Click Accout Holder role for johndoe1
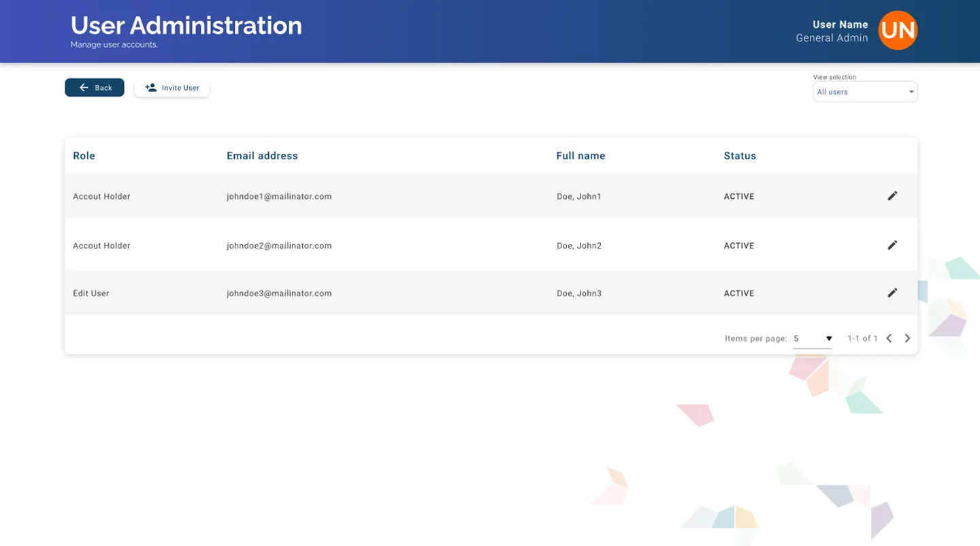The image size is (980, 546). pyautogui.click(x=101, y=196)
